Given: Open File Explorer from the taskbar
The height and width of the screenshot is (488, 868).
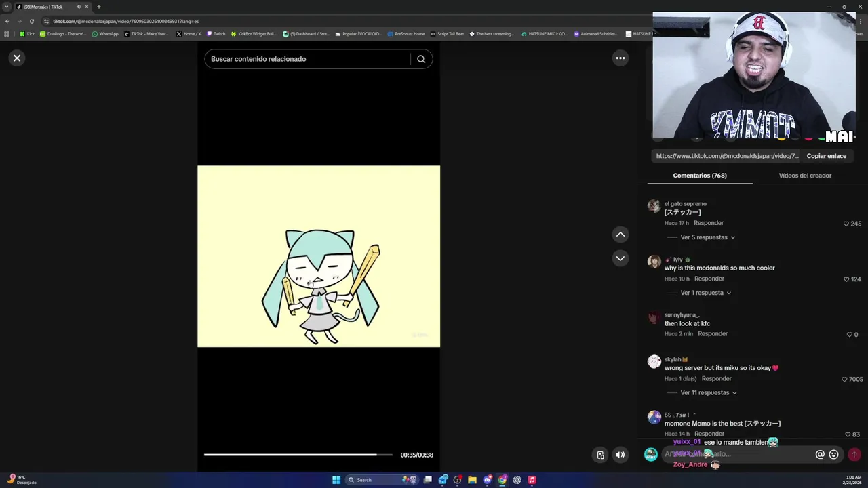Looking at the screenshot, I should [x=472, y=480].
